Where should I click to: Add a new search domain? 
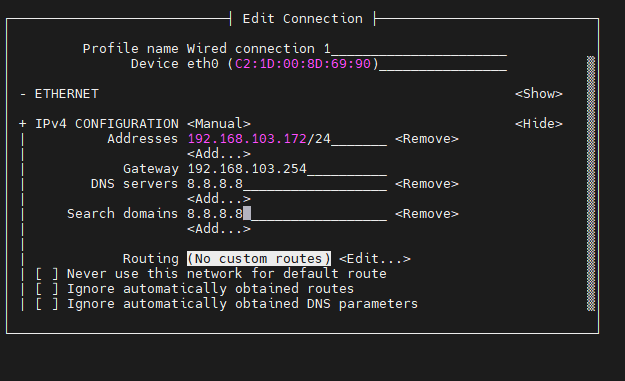(x=219, y=229)
